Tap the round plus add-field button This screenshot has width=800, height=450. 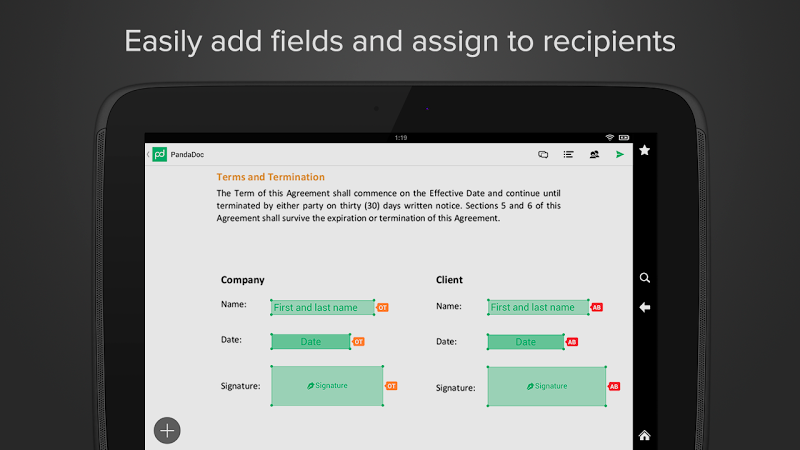167,430
